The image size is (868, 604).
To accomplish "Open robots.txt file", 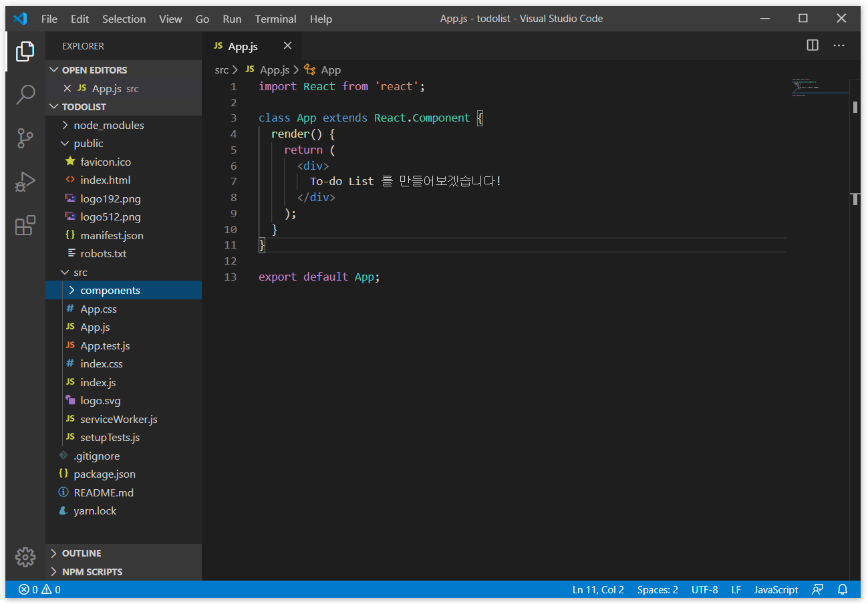I will 124,254.
